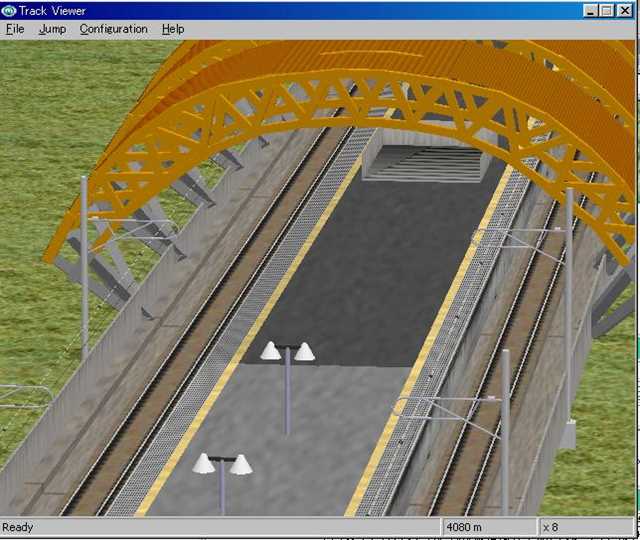Select the 4080 m distance readout

(x=465, y=527)
